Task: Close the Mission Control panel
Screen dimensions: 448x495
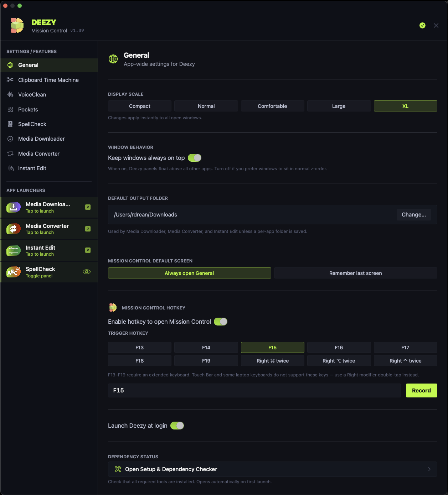Action: coord(436,25)
